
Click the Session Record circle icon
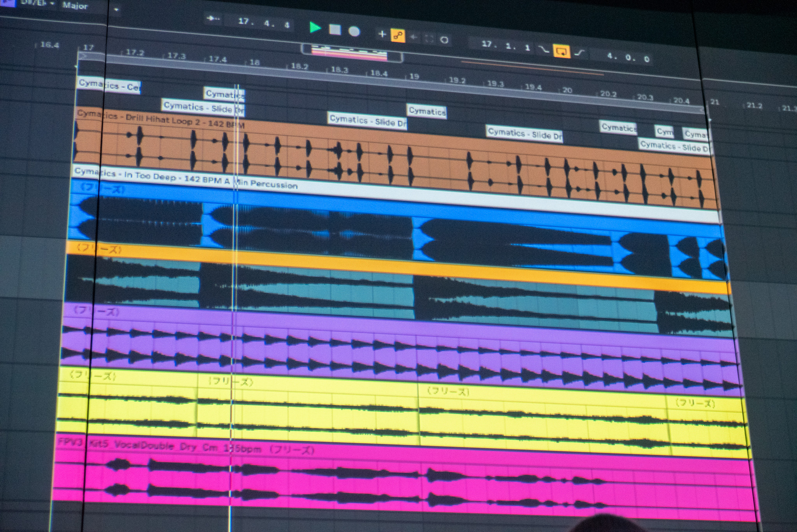coord(444,40)
